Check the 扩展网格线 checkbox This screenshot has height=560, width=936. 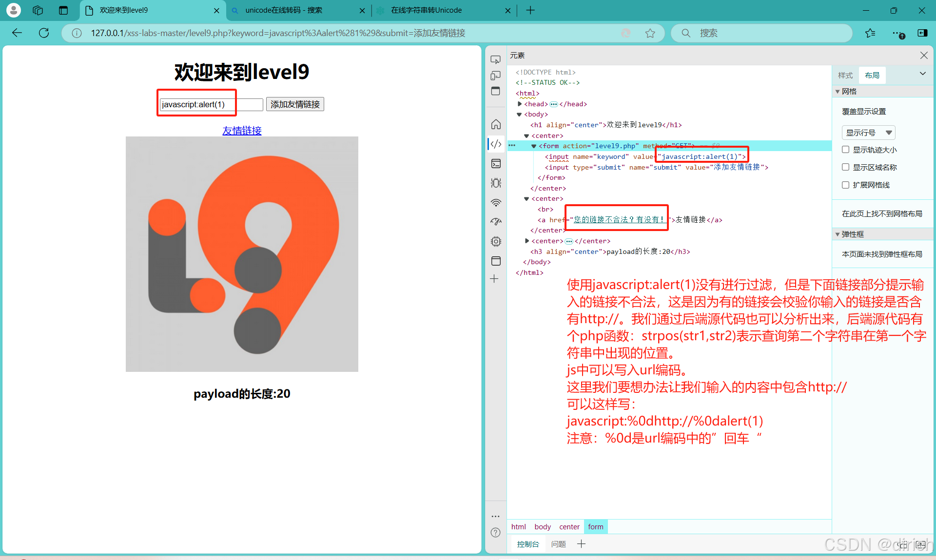[x=846, y=185]
